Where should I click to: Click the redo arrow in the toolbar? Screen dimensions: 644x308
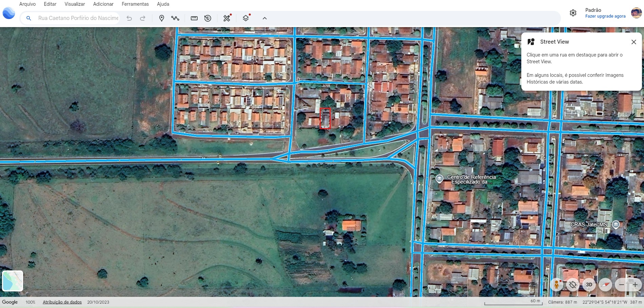143,18
